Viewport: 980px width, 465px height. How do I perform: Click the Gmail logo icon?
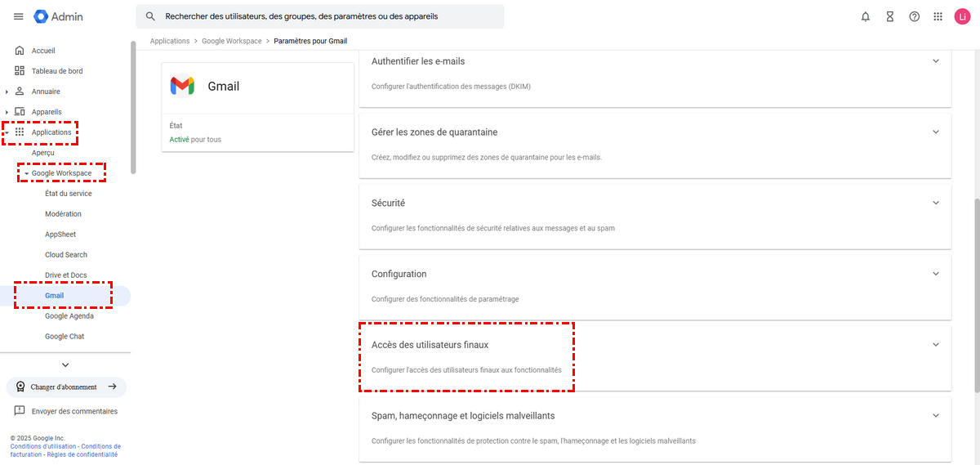[182, 86]
